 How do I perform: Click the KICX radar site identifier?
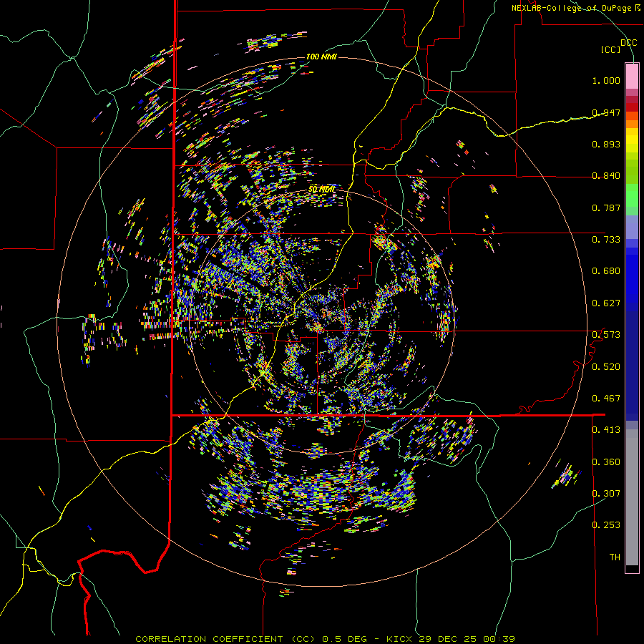click(400, 639)
